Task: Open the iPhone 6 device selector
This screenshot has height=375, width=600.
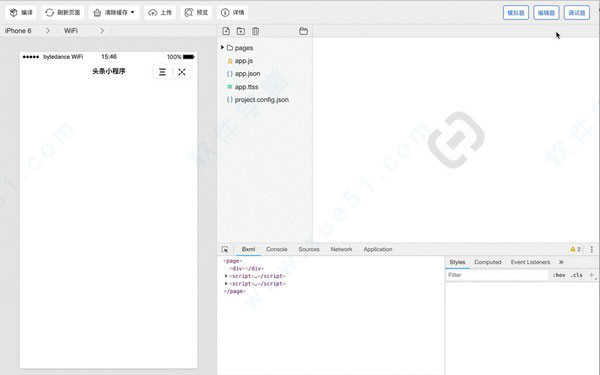Action: pyautogui.click(x=28, y=31)
